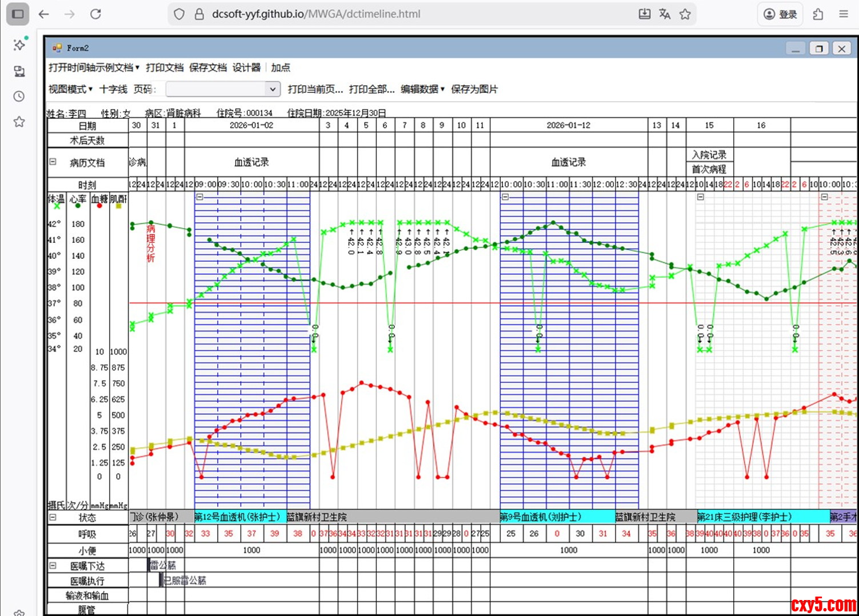The width and height of the screenshot is (859, 616).
Task: Open the 视图模式 dropdown menu
Action: (70, 89)
